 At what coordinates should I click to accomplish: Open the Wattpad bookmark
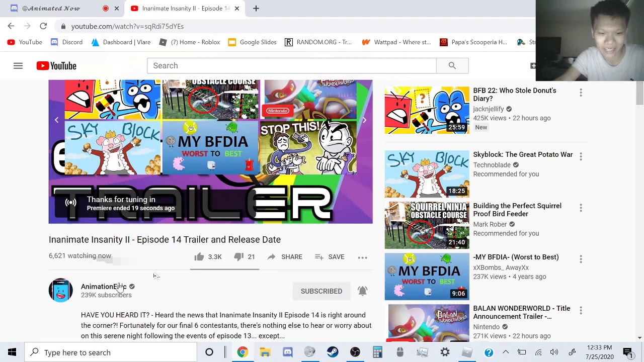pyautogui.click(x=396, y=42)
